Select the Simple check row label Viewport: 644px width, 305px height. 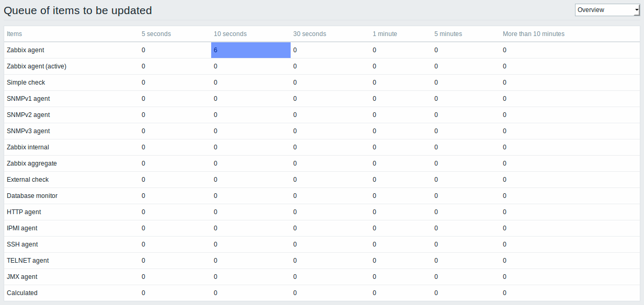(26, 83)
